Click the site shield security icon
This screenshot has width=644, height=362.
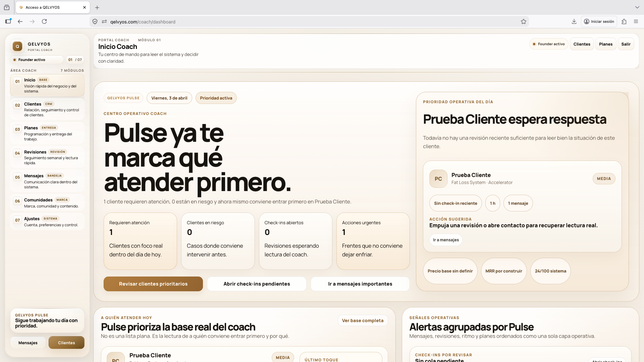pos(95,21)
